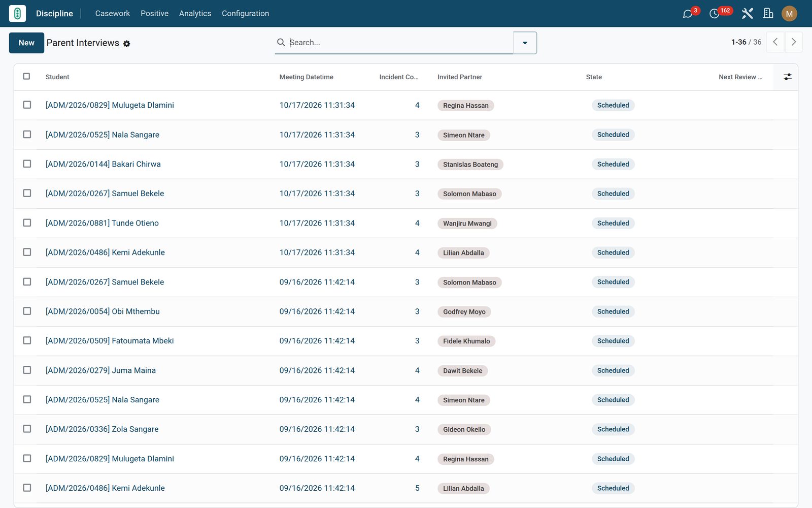Open the Positive menu
This screenshot has width=812, height=508.
click(154, 13)
